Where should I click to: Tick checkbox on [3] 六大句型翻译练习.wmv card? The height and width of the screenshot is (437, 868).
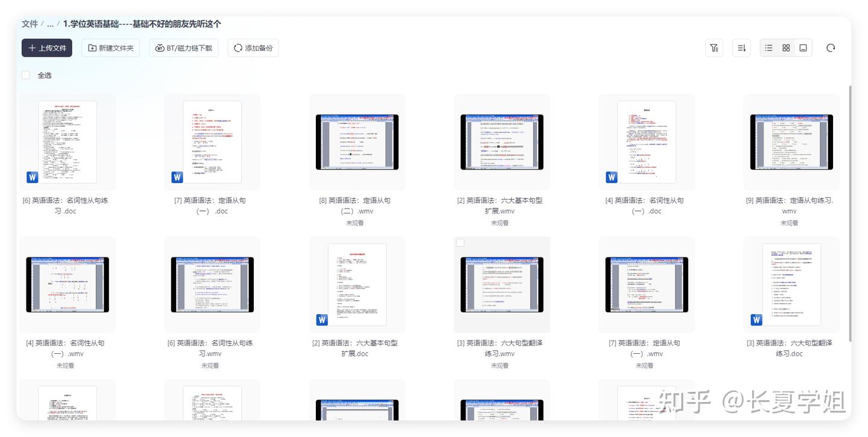click(461, 242)
